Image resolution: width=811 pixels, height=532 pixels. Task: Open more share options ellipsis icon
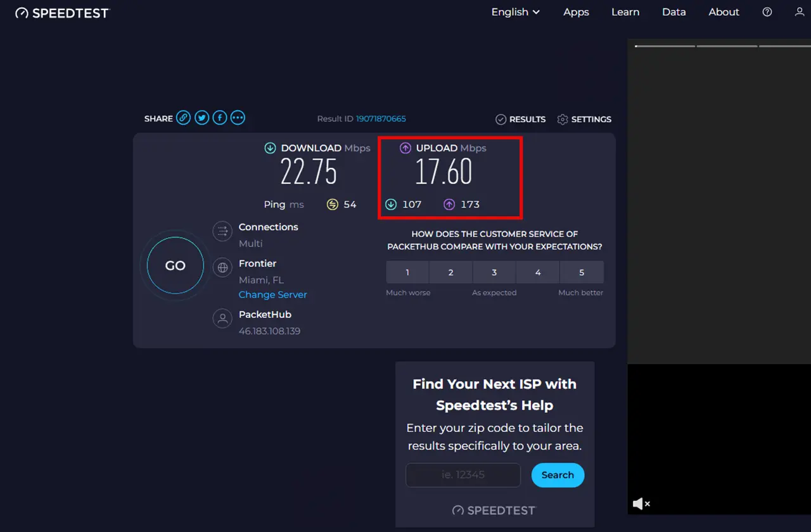click(238, 118)
